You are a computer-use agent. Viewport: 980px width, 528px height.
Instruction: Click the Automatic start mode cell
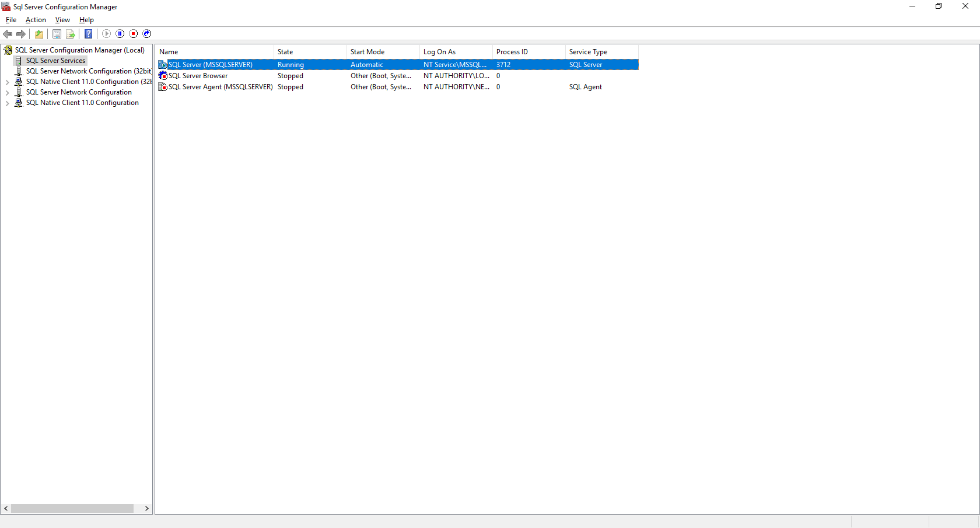[367, 65]
